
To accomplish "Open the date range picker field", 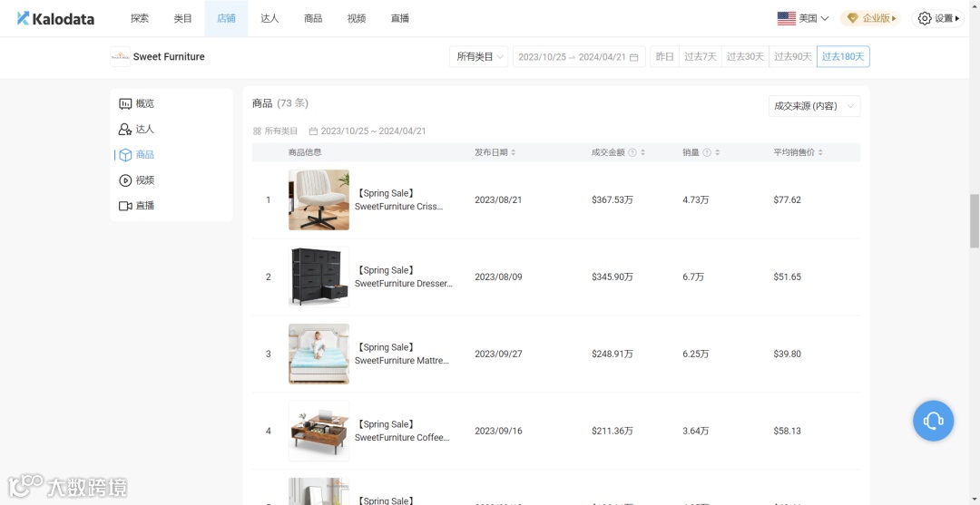I will click(x=579, y=57).
